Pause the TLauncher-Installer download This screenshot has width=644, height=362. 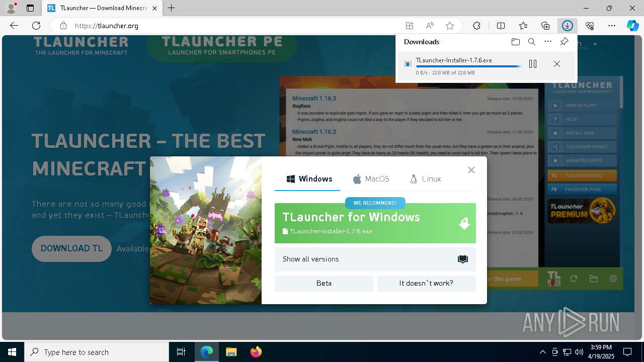coord(533,64)
